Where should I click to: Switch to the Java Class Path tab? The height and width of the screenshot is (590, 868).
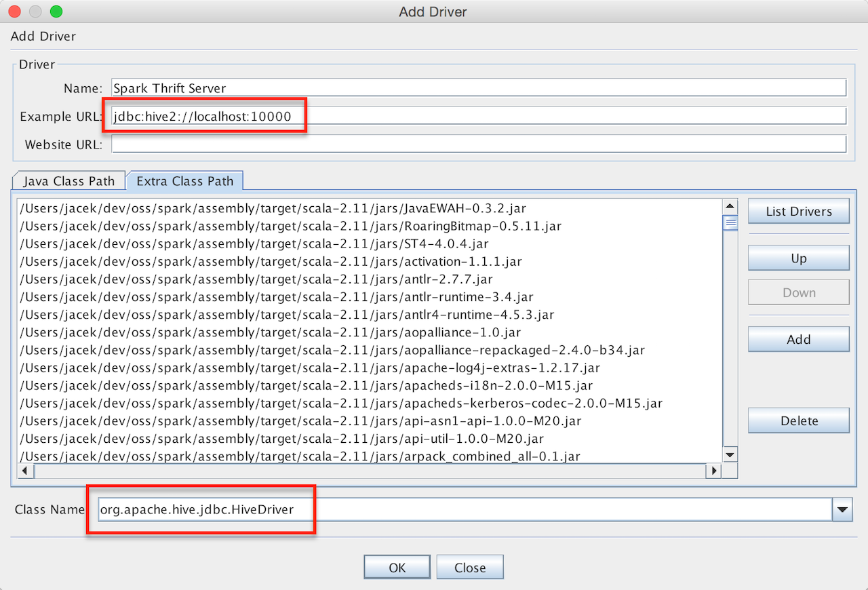[x=69, y=181]
